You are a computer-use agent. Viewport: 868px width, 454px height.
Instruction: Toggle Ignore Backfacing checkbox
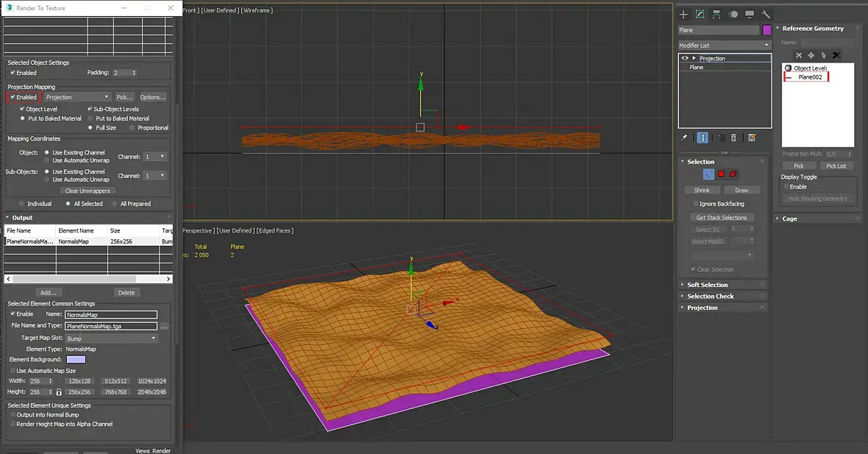point(695,204)
